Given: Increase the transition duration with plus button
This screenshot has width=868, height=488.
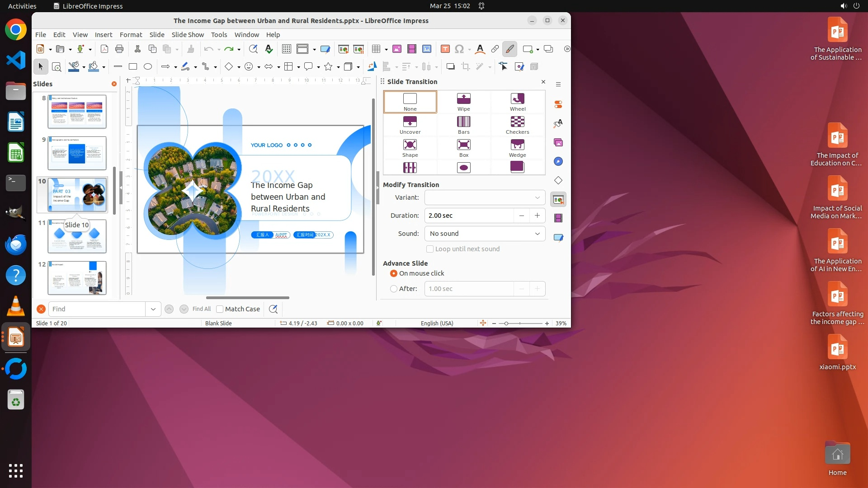Looking at the screenshot, I should pyautogui.click(x=537, y=216).
